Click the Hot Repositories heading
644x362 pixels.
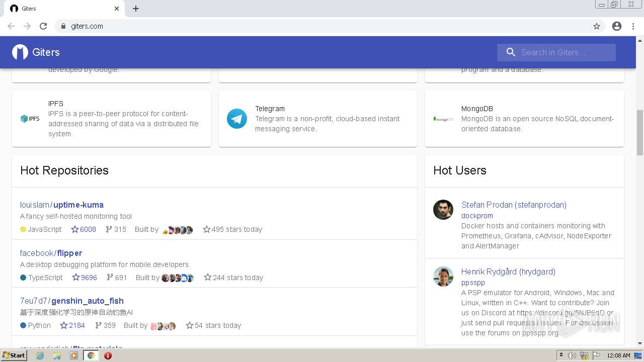(64, 170)
